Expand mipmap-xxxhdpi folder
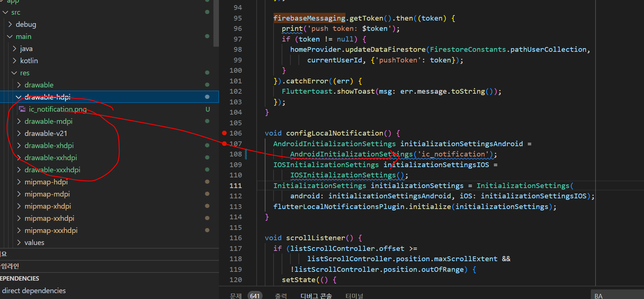Image resolution: width=644 pixels, height=299 pixels. (19, 231)
